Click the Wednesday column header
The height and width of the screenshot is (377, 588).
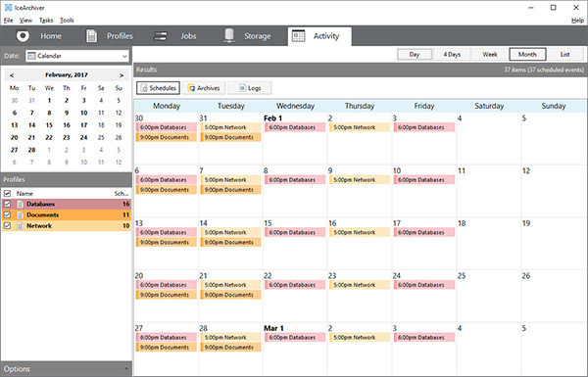pos(295,106)
